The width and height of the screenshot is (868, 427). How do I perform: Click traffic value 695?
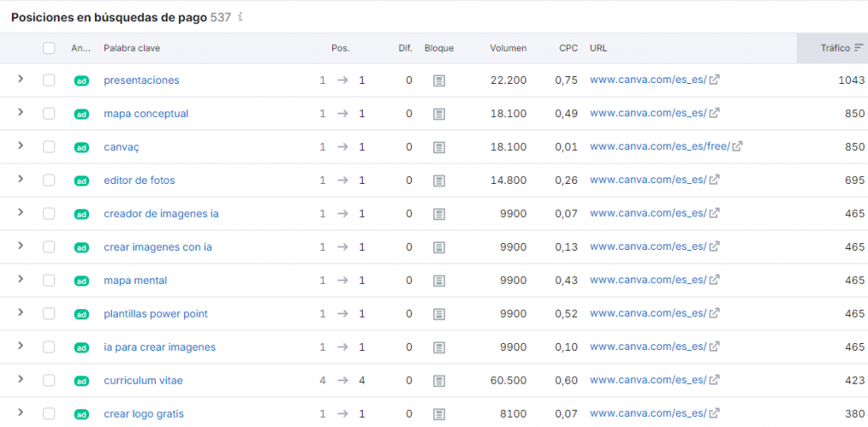(854, 180)
